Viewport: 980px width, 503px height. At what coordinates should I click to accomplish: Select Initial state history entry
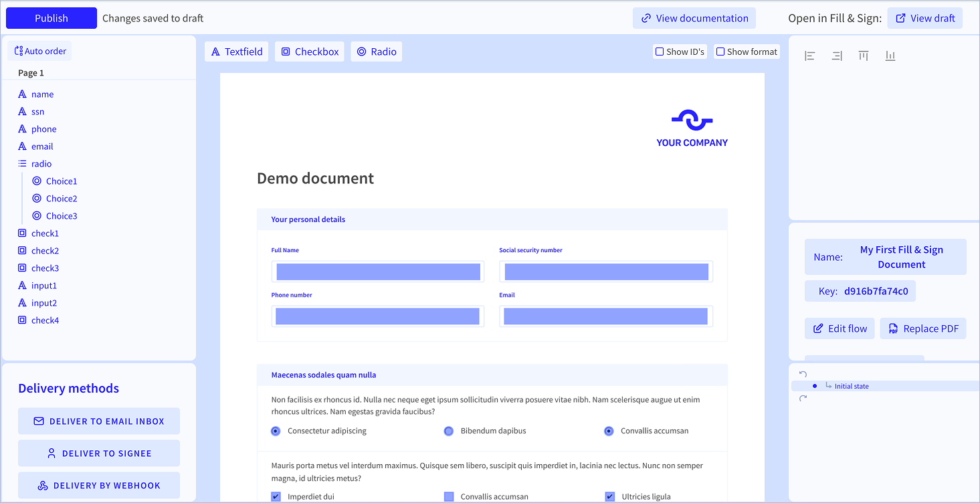885,386
